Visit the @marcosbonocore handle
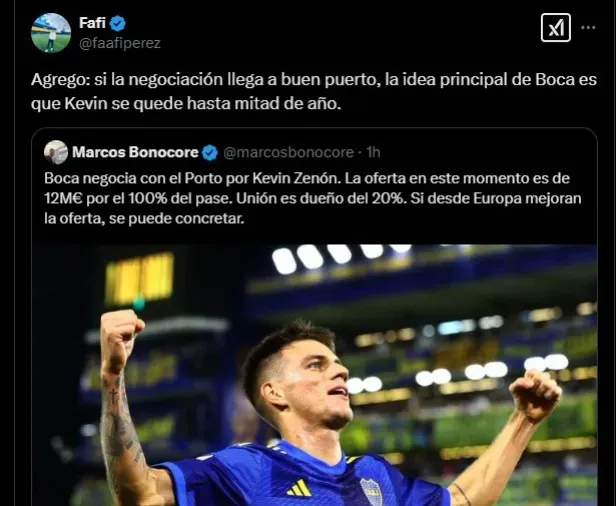 click(289, 153)
